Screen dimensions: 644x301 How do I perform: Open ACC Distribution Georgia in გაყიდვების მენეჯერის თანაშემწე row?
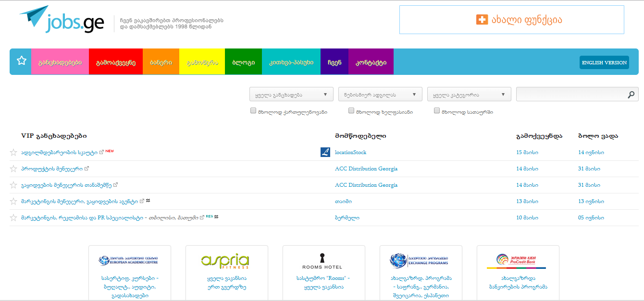point(366,185)
